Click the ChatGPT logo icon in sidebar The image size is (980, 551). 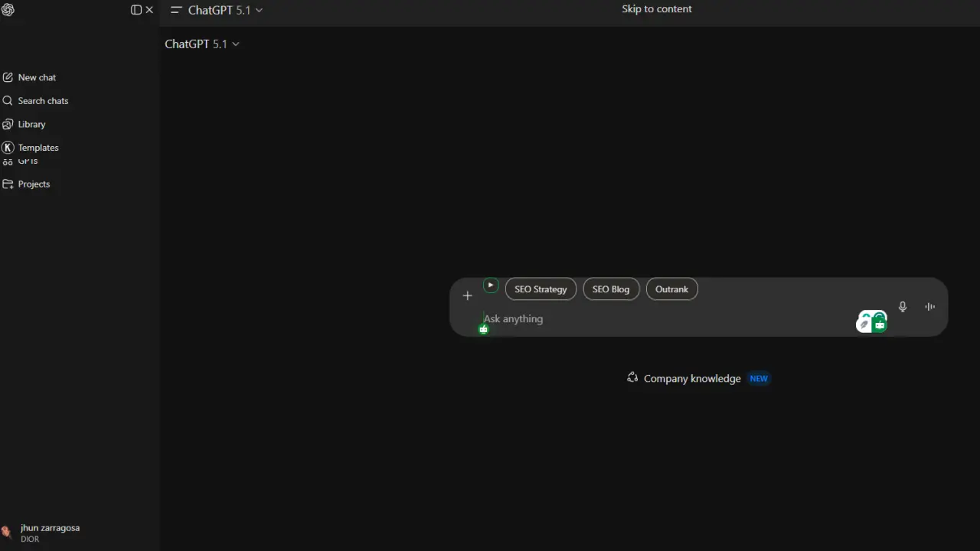click(x=8, y=9)
